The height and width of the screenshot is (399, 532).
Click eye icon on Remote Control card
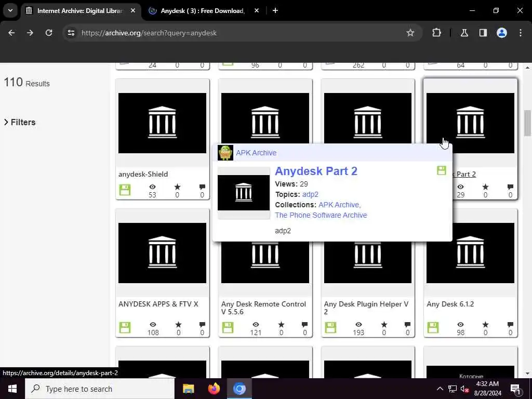point(256,325)
